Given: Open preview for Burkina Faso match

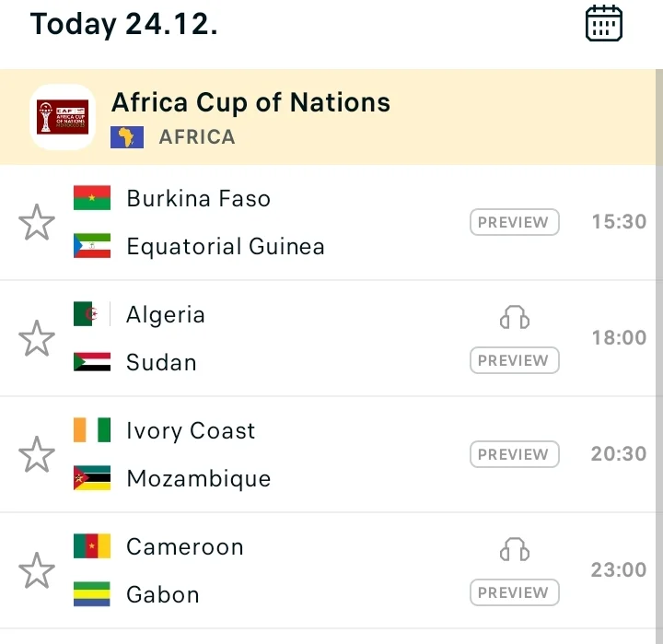Looking at the screenshot, I should (x=514, y=222).
